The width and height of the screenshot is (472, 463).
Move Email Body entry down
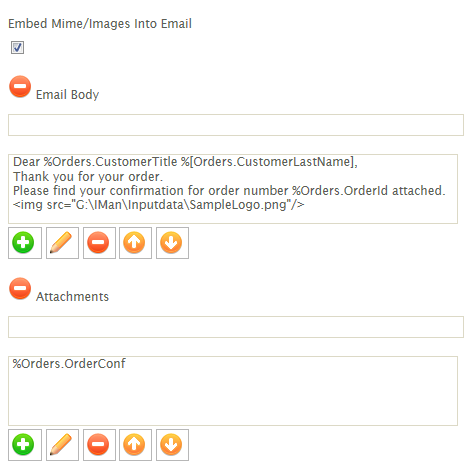pyautogui.click(x=172, y=243)
